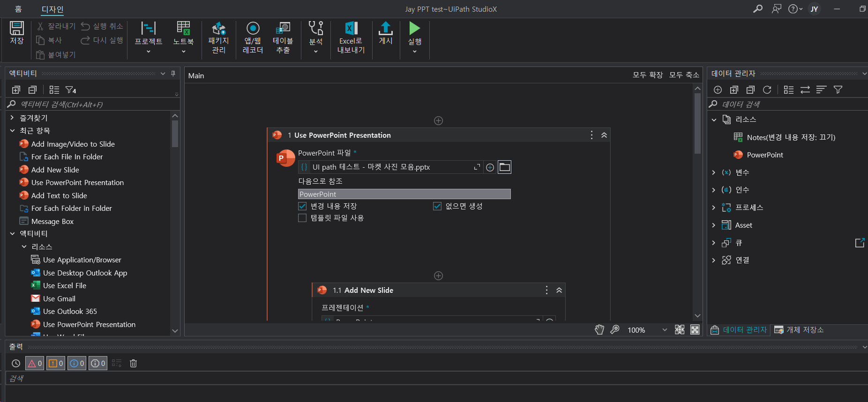Click the Save (저장) icon
Viewport: 868px width, 402px height.
tap(17, 33)
